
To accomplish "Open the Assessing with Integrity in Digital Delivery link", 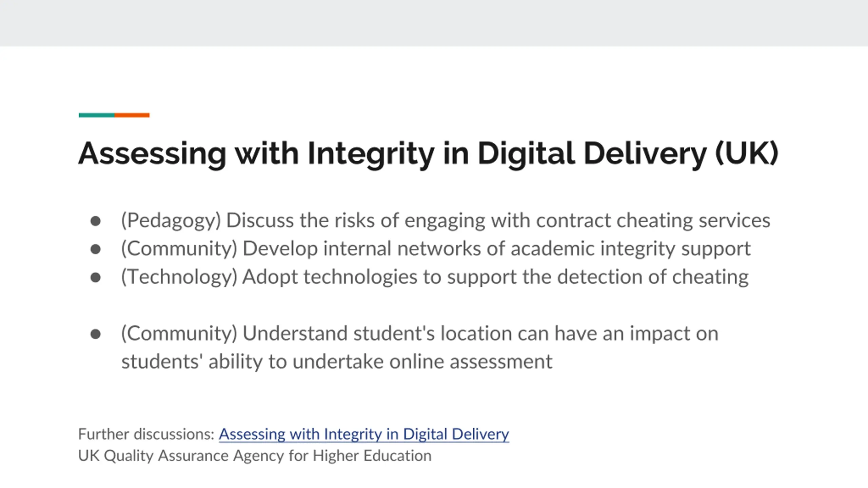I will point(363,434).
